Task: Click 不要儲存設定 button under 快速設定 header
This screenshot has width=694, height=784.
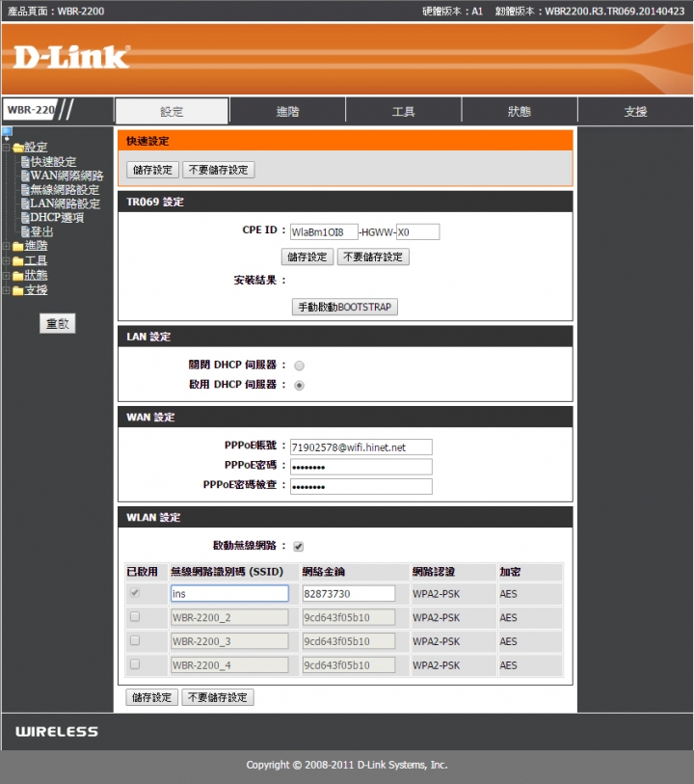Action: pos(219,170)
